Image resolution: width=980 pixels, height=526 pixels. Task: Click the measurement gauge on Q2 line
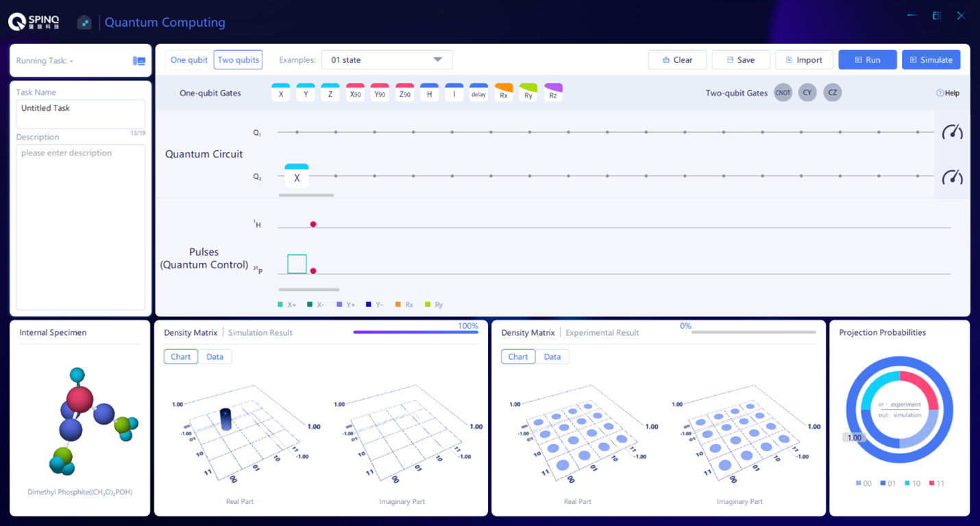click(953, 177)
